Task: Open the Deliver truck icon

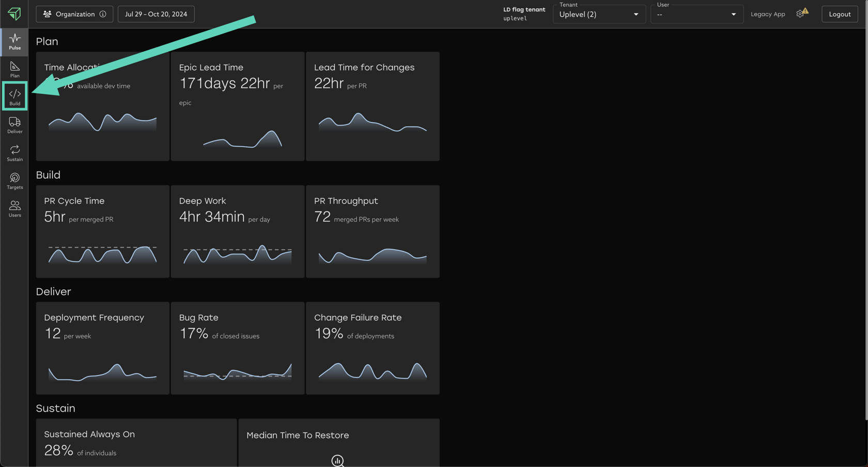Action: [14, 125]
